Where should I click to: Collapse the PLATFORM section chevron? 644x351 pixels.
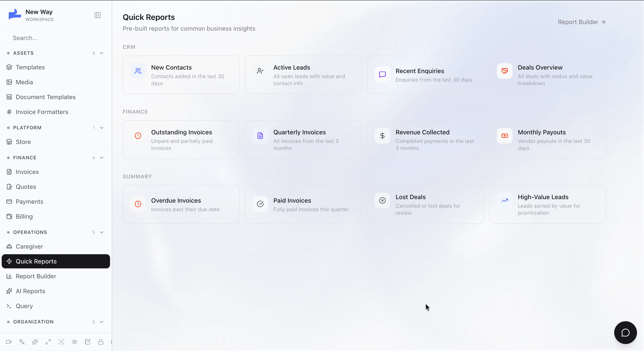102,128
